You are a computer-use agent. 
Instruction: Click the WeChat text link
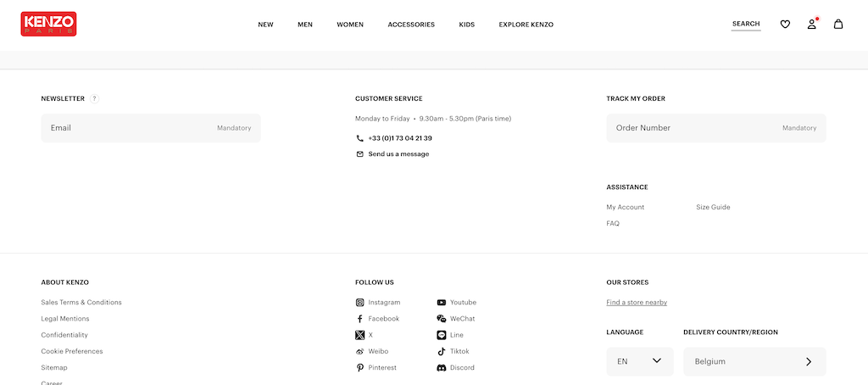(463, 319)
